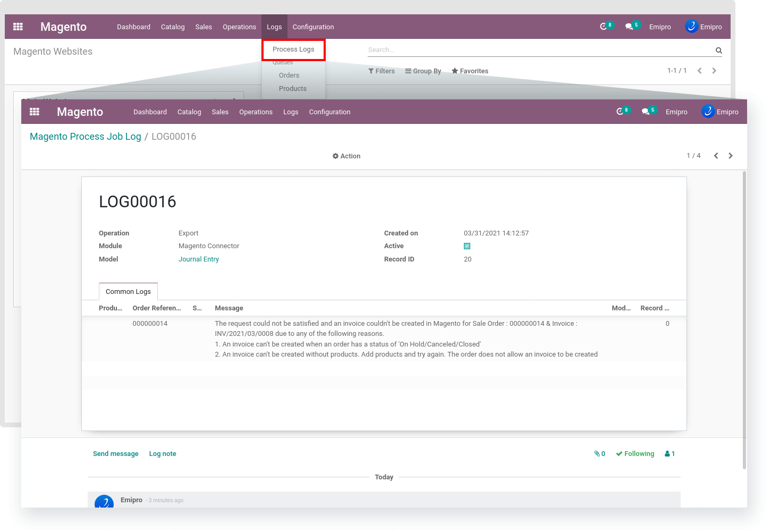This screenshot has width=771, height=532.
Task: Click Magento brand in front window
Action: [80, 112]
